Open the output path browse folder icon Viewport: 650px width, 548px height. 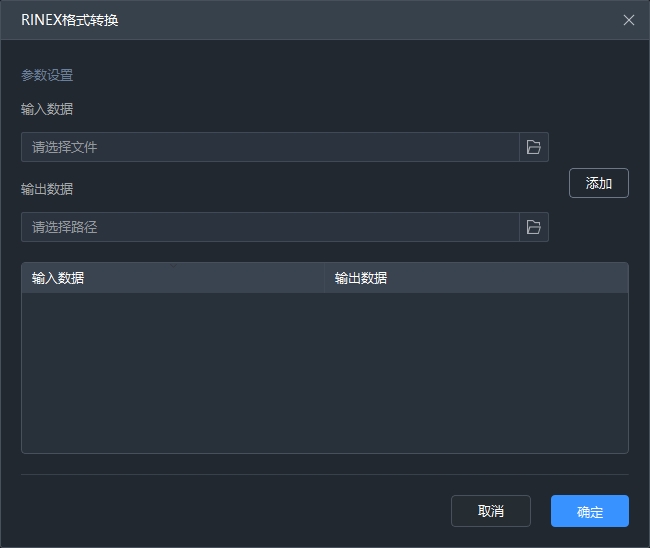534,227
